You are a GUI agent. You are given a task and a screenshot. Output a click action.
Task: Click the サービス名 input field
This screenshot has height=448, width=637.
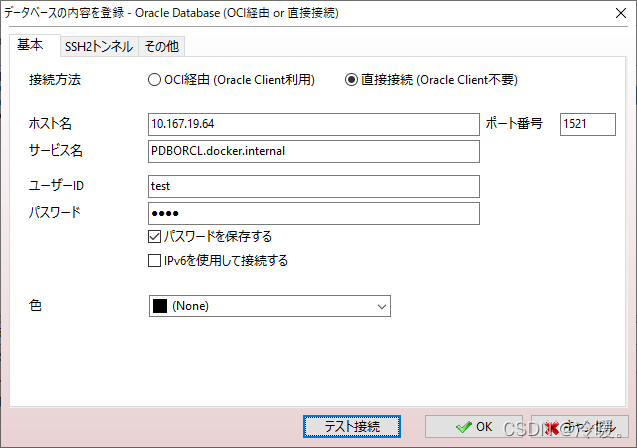point(314,151)
